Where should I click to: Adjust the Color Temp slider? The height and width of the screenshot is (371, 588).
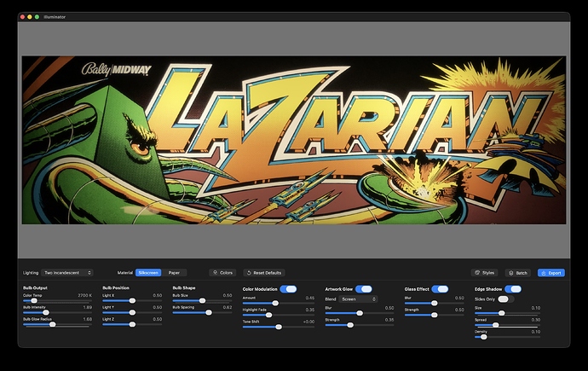pyautogui.click(x=57, y=300)
